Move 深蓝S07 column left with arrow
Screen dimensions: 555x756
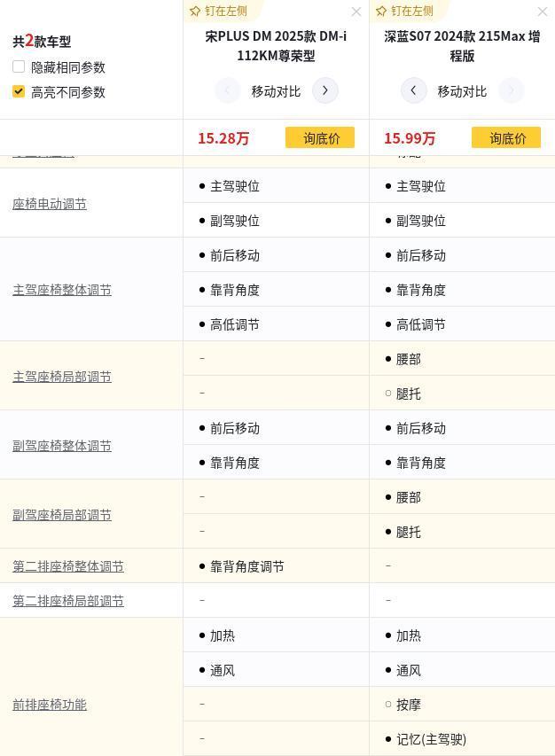pos(413,90)
